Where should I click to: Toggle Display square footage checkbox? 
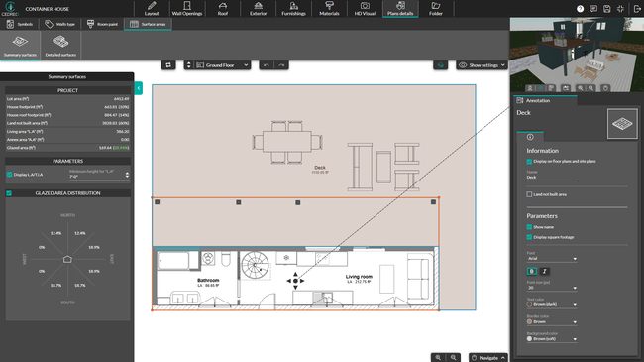pos(529,237)
